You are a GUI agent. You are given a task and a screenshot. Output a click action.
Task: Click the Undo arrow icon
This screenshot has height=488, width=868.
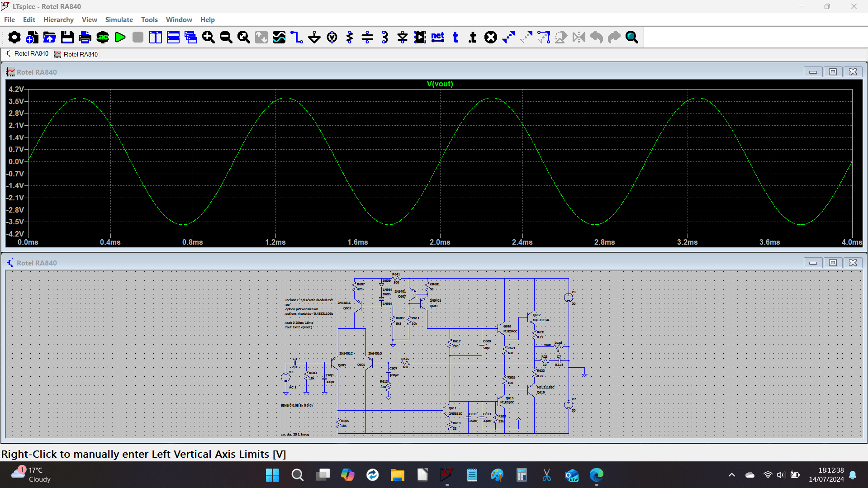pos(597,37)
